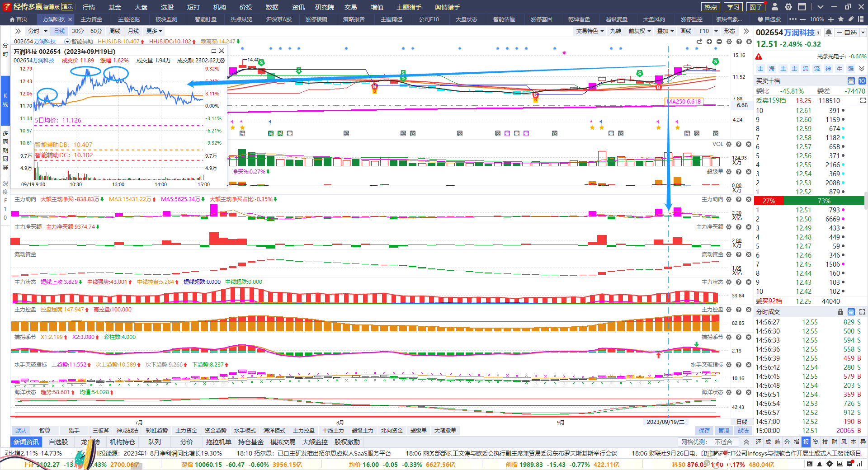Click the 热点 button
Image resolution: width=868 pixels, height=470 pixels.
pyautogui.click(x=711, y=7)
